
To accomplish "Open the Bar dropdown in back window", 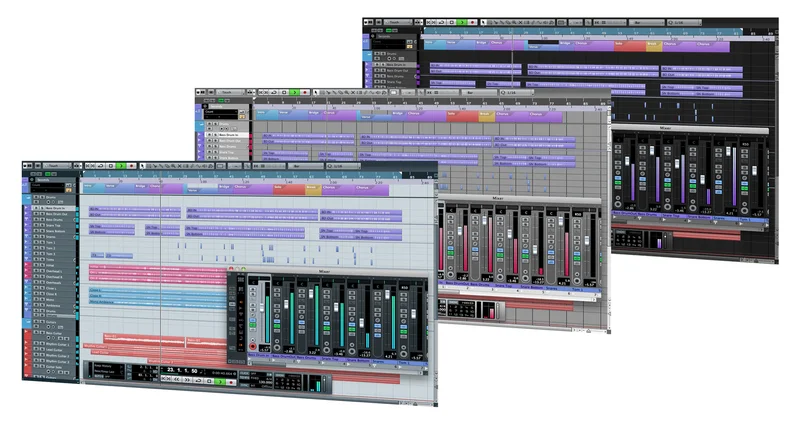I will tap(647, 22).
